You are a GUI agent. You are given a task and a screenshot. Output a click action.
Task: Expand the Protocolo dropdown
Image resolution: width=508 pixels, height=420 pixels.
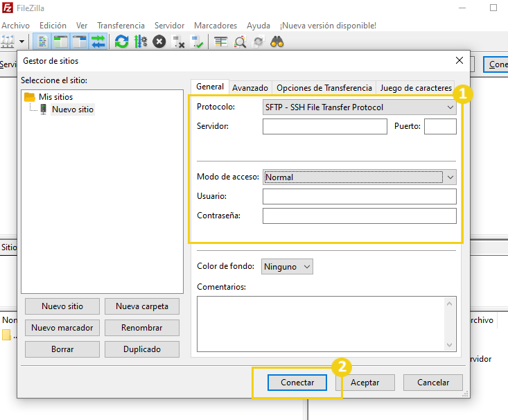[359, 107]
